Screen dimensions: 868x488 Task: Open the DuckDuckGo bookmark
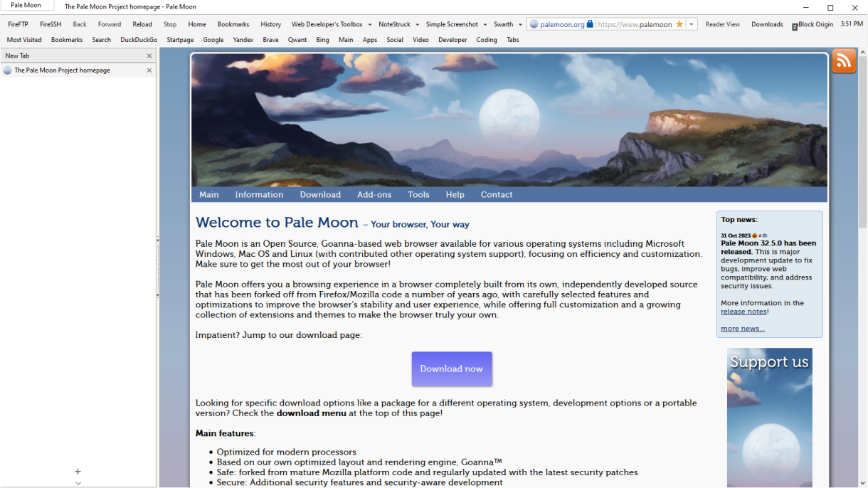(139, 40)
